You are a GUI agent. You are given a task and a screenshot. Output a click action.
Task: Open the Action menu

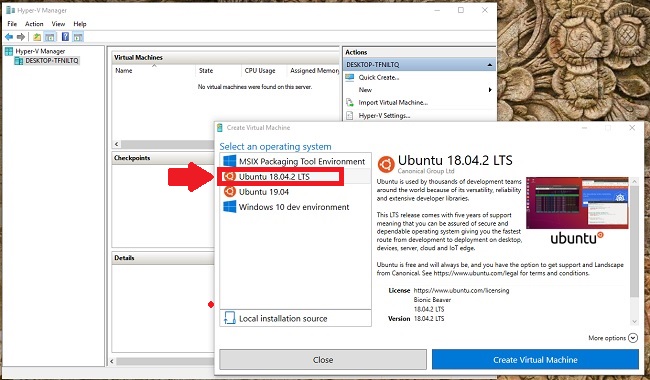tap(34, 24)
